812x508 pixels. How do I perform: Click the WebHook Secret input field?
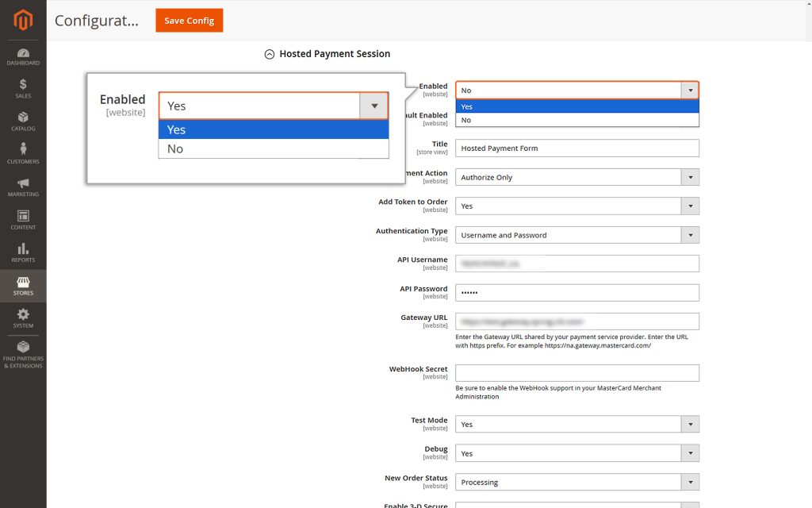[x=576, y=372]
